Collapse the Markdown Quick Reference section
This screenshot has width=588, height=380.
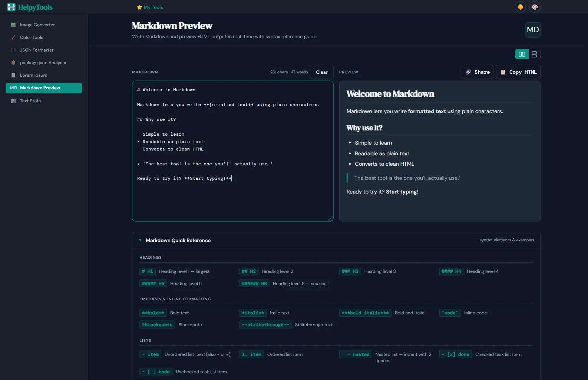pos(140,240)
